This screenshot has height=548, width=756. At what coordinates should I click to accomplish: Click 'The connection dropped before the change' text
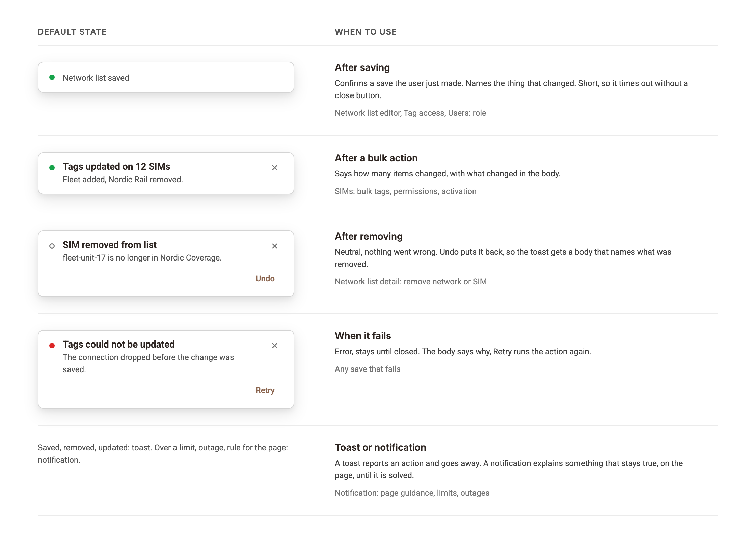coord(148,363)
